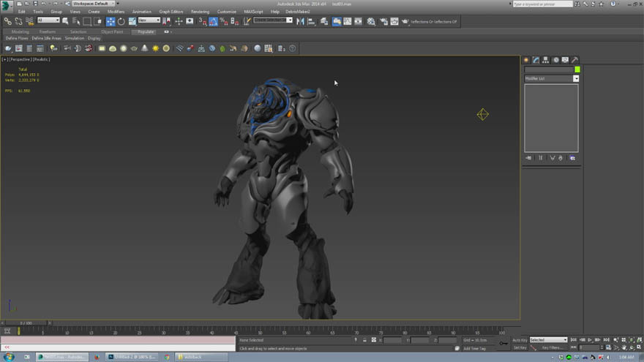
Task: Open the Select by Name dialog
Action: pos(76,21)
